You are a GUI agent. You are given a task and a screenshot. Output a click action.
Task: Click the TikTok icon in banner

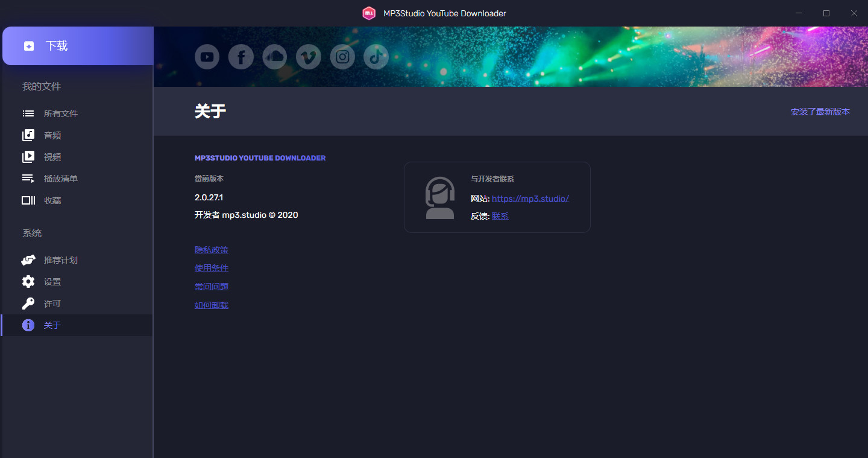376,57
